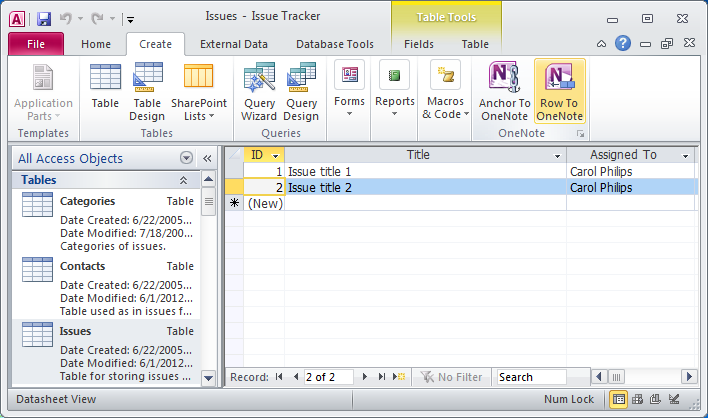Click the Anchor To OneNote button
The height and width of the screenshot is (418, 708).
[x=504, y=92]
